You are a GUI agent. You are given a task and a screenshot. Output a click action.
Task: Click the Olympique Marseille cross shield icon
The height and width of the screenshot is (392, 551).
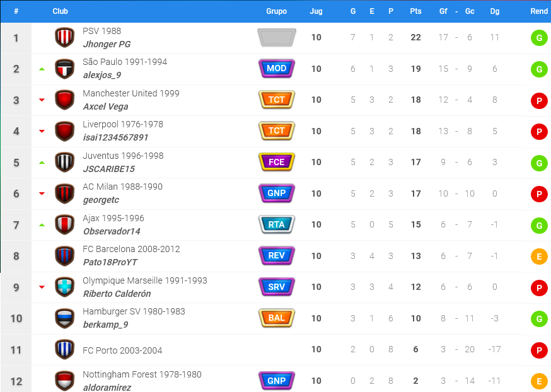(x=65, y=287)
